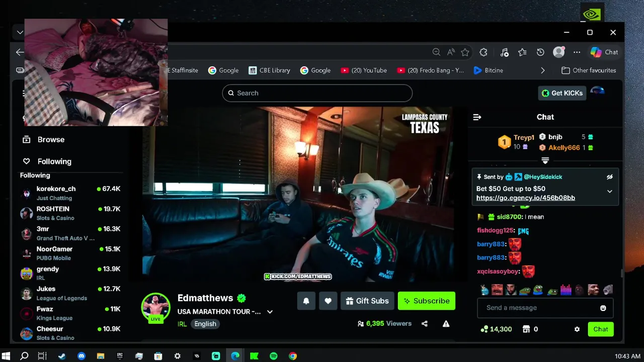
Task: Click the browser profile avatar
Action: tap(558, 52)
